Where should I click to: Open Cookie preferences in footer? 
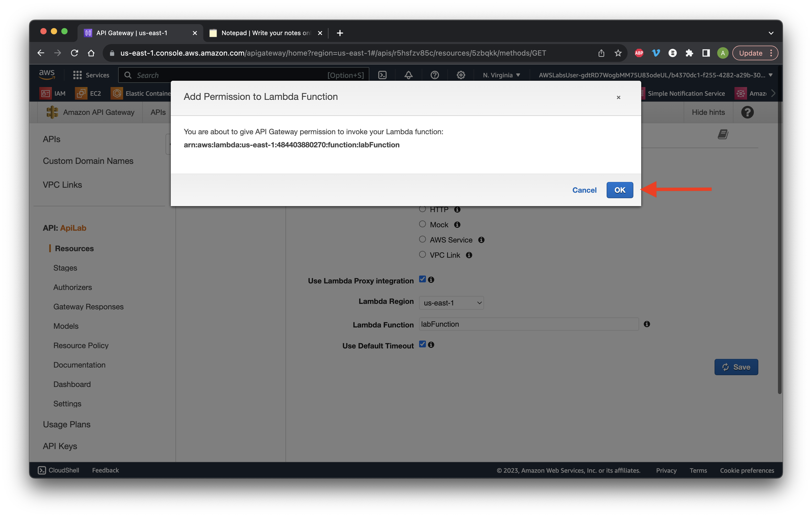point(747,470)
